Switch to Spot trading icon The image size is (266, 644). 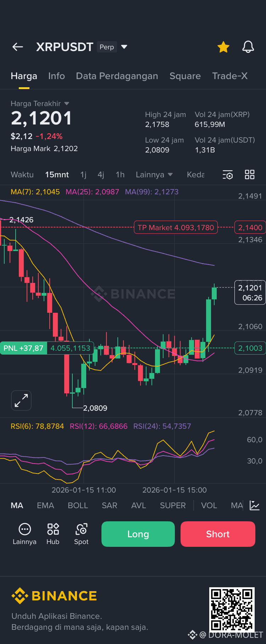coord(81,534)
